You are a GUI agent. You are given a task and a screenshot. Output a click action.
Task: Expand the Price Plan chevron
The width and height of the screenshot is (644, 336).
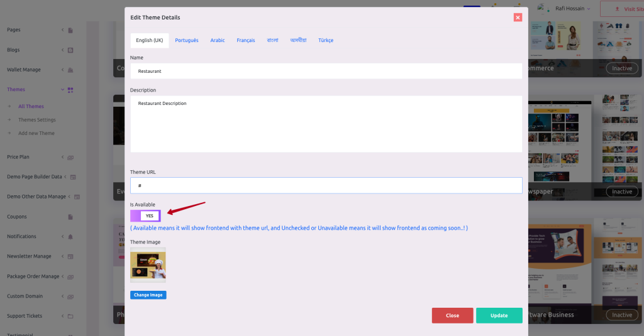click(x=62, y=157)
